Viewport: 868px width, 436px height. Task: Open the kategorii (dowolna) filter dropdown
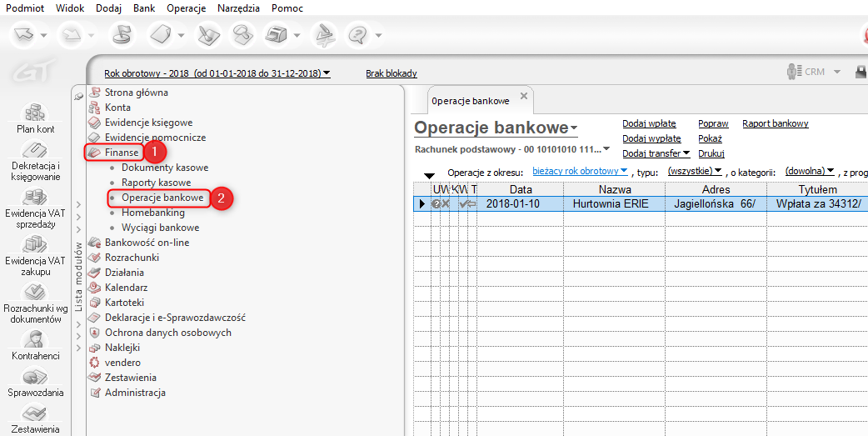click(x=810, y=171)
